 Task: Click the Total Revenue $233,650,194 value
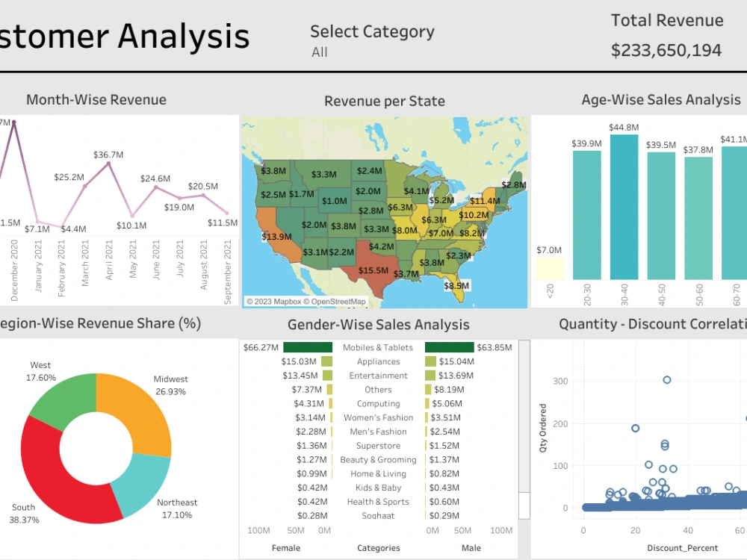(x=666, y=50)
